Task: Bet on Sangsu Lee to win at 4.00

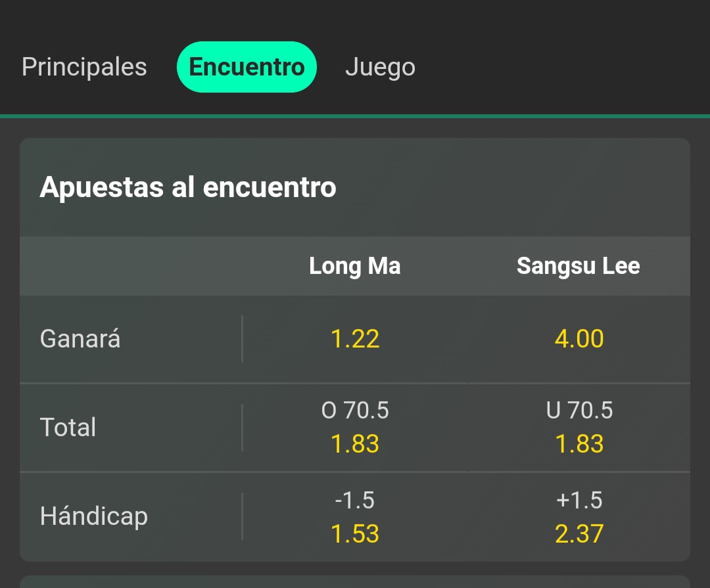Action: tap(579, 338)
